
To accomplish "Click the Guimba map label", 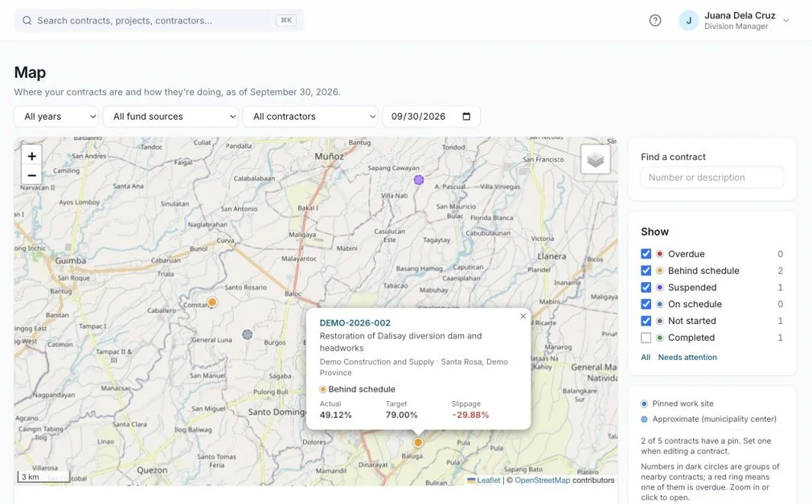I will click(x=71, y=260).
